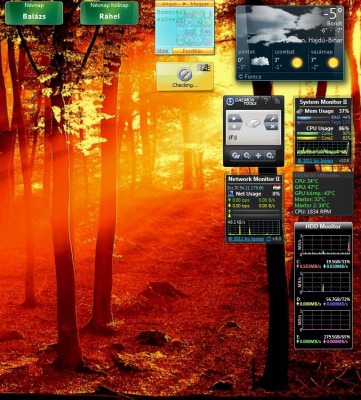Click the stop button in Daemon Tools gadget
This screenshot has width=361, height=400.
pyautogui.click(x=234, y=127)
